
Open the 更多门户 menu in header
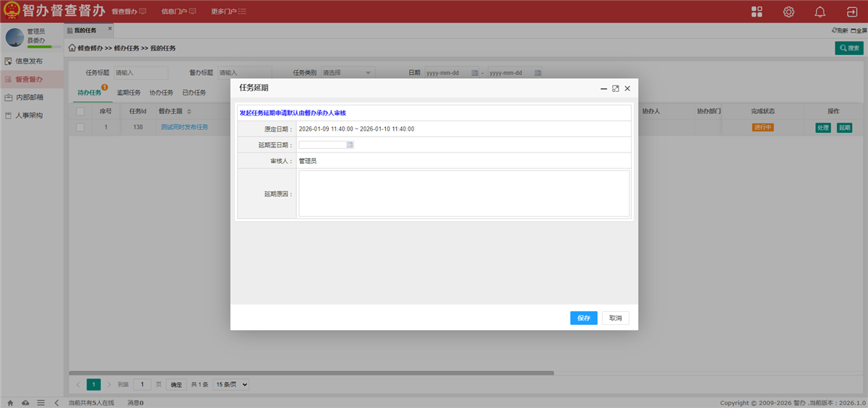coord(228,12)
